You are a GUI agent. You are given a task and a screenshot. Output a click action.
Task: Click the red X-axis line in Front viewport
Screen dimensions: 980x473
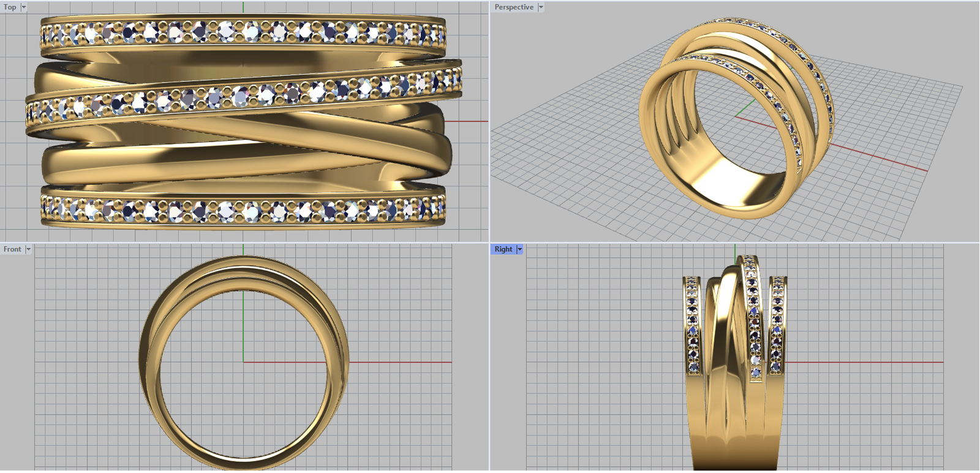click(x=398, y=362)
